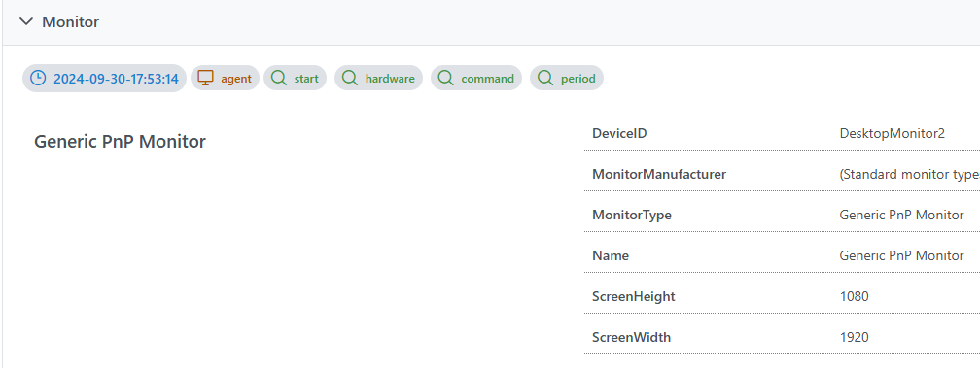Filter by the start tag
This screenshot has height=368, width=980.
pos(295,78)
